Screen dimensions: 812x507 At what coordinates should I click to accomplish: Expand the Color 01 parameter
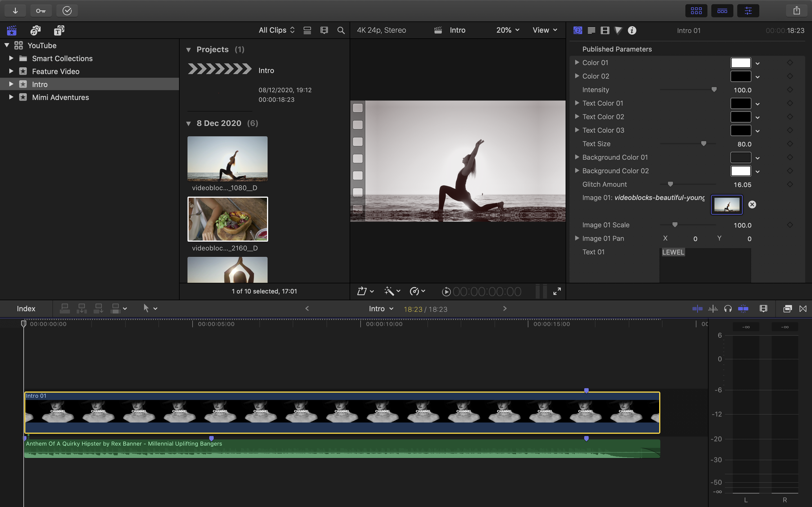(x=577, y=62)
